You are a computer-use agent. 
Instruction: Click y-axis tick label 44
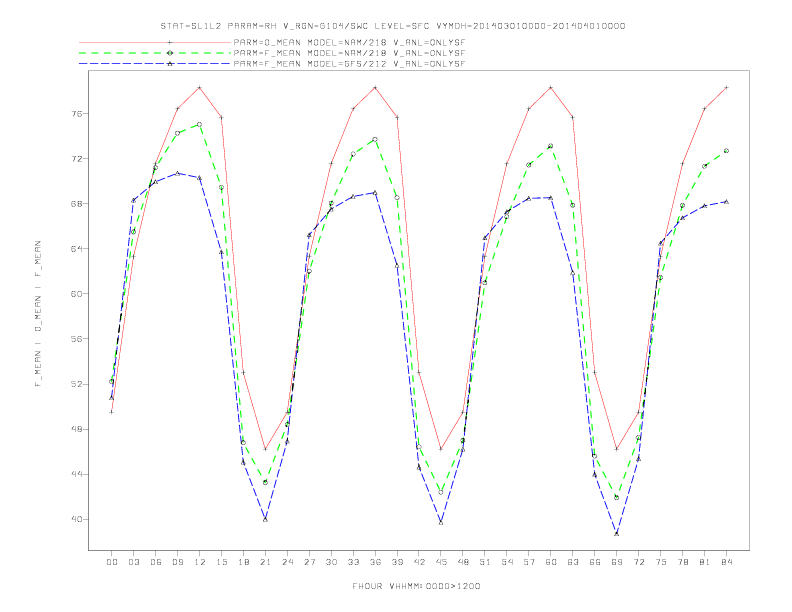[77, 474]
